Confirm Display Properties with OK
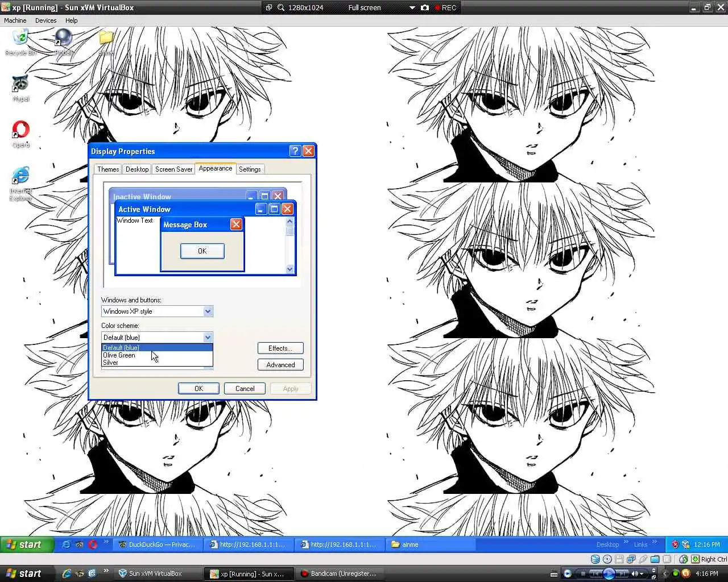Viewport: 728px width, 582px height. coord(198,388)
